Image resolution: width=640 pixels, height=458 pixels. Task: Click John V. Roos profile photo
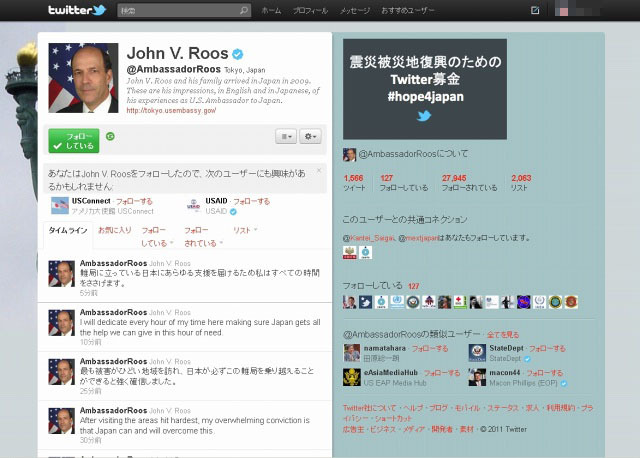tap(83, 78)
